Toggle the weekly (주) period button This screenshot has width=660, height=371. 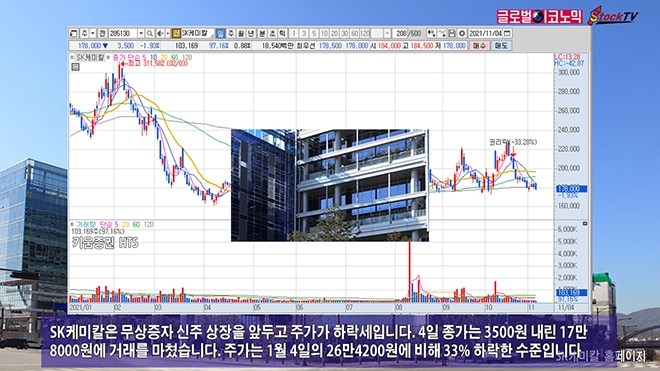tap(230, 33)
